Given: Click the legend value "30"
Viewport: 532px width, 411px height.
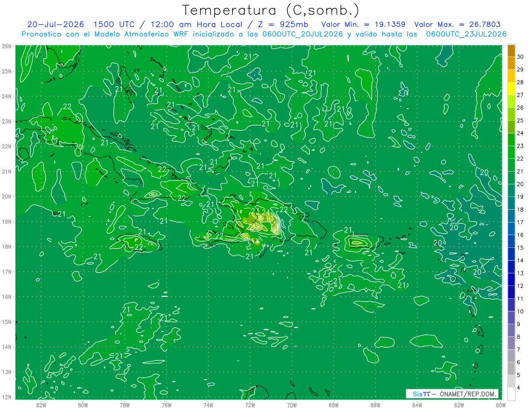Looking at the screenshot, I should coord(520,57).
